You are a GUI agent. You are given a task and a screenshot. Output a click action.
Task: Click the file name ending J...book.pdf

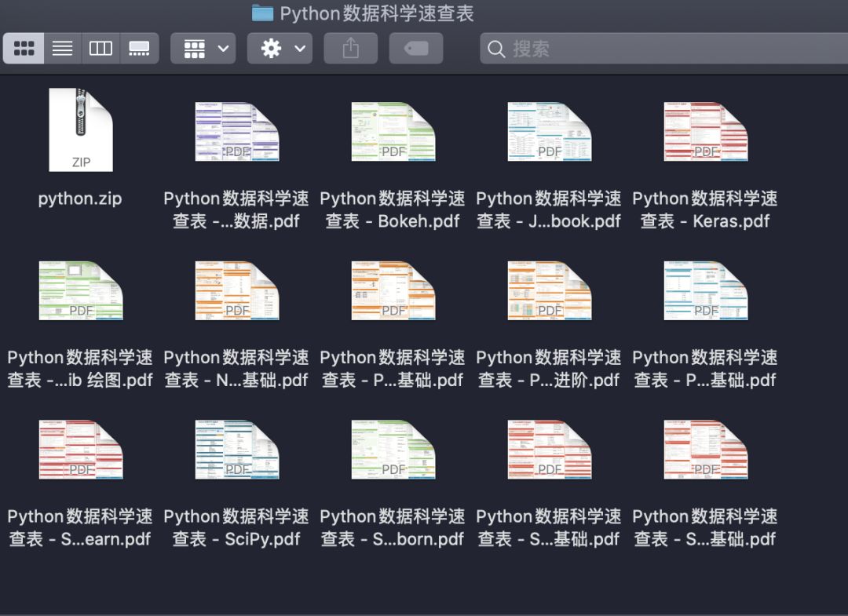click(x=549, y=210)
